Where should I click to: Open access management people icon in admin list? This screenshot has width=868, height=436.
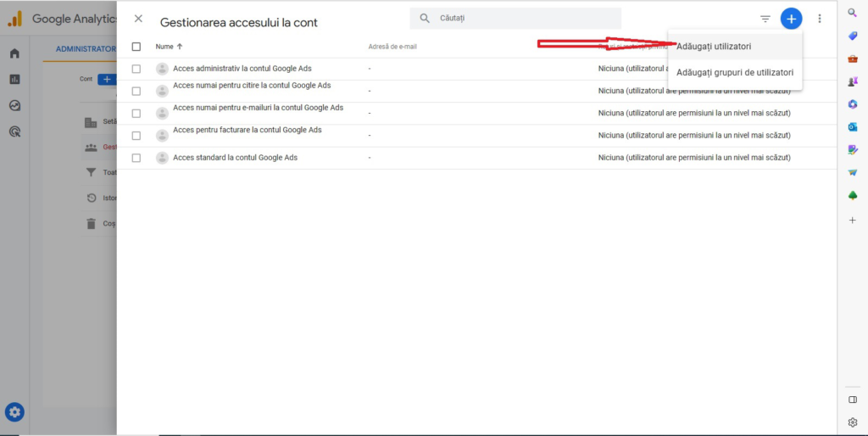pyautogui.click(x=91, y=148)
